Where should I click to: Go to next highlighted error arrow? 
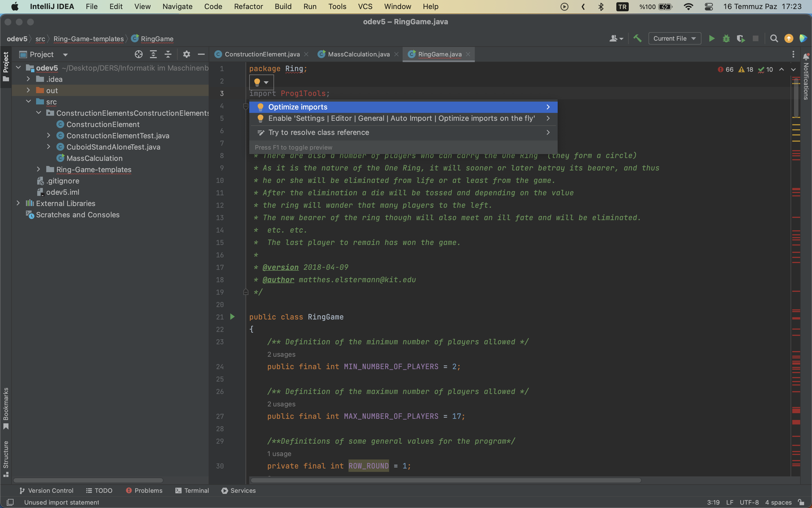793,69
